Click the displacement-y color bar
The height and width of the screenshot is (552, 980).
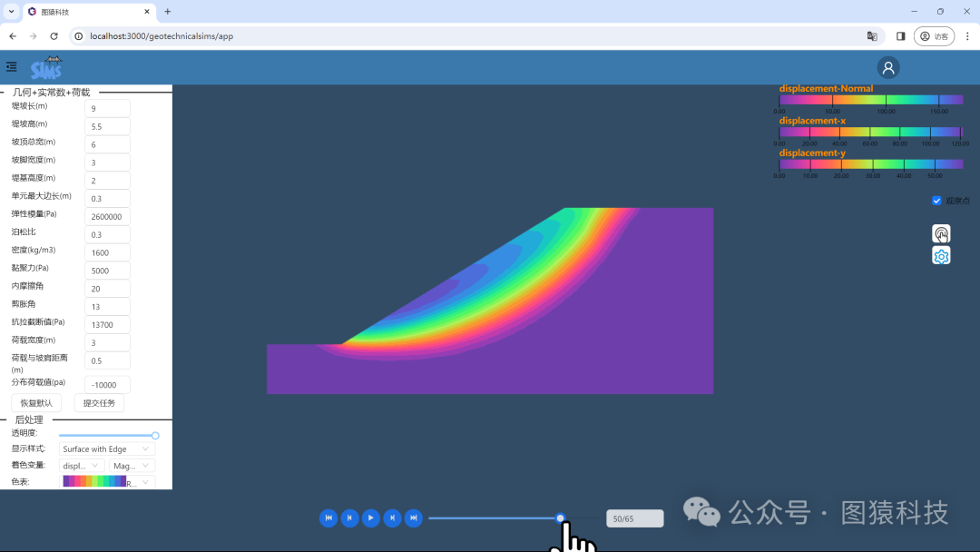(870, 163)
